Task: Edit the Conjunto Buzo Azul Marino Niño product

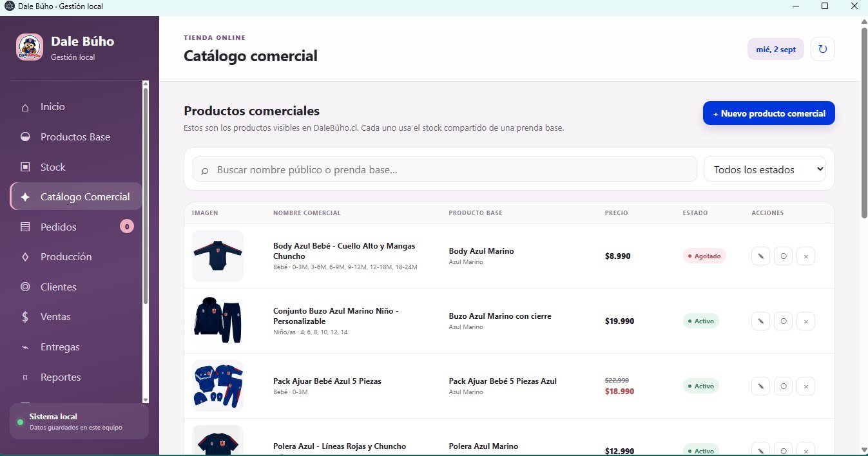Action: (x=760, y=321)
